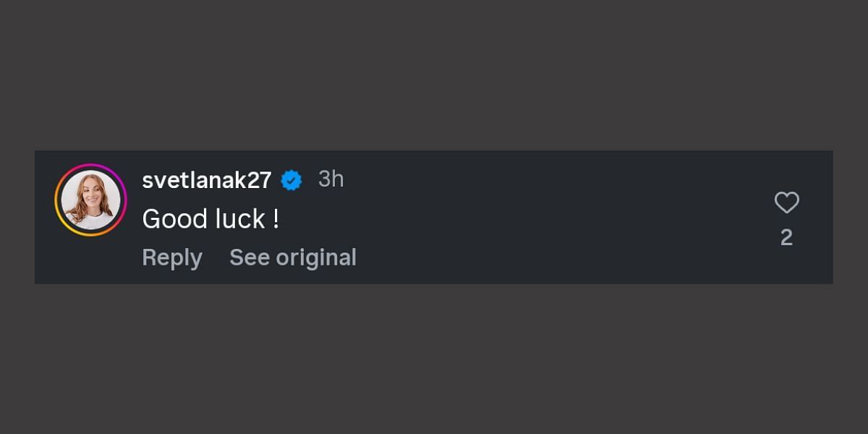
Task: Click the exclamation mark ending the comment
Action: click(x=276, y=219)
